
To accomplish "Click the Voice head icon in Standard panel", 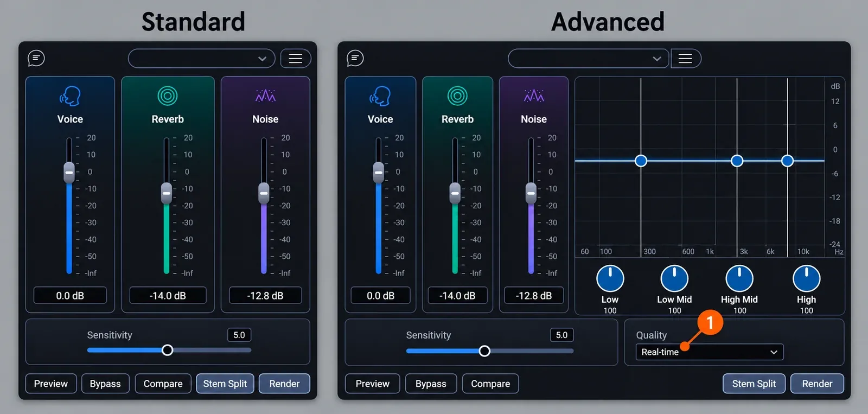I will [70, 97].
